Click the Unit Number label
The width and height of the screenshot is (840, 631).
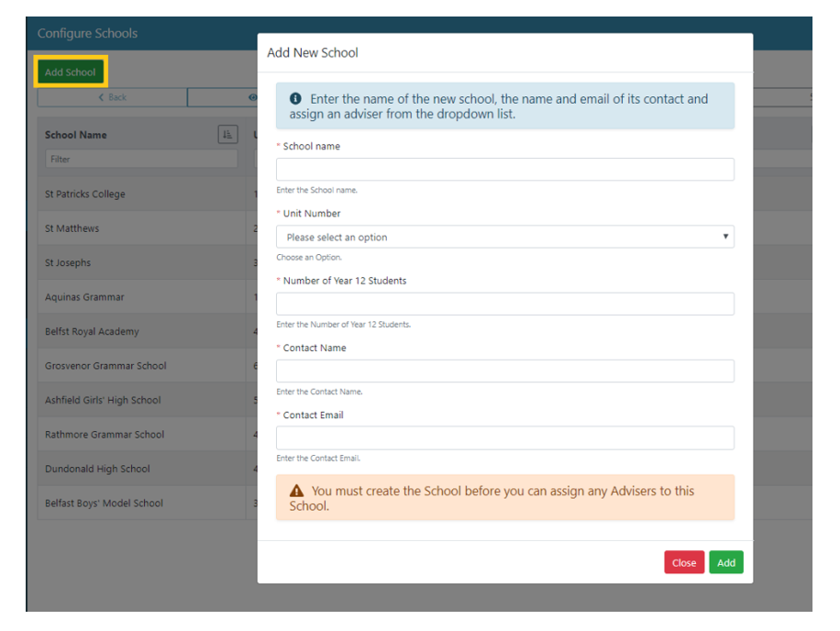pos(312,213)
